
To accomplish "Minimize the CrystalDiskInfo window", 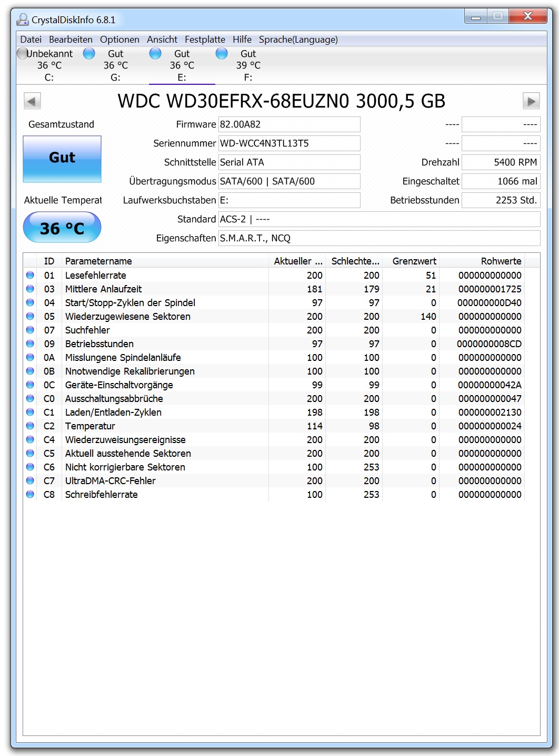I will [476, 16].
